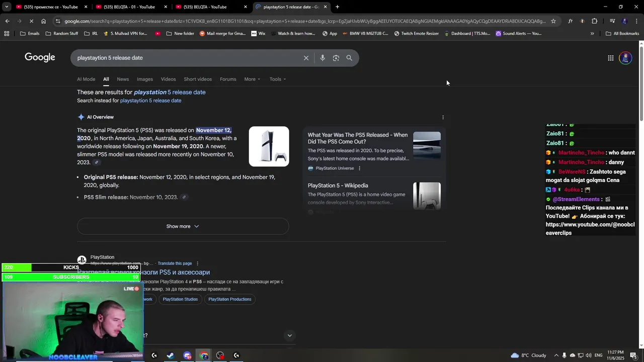
Task: Open the PS5 console image thumbnail
Action: coord(269,146)
